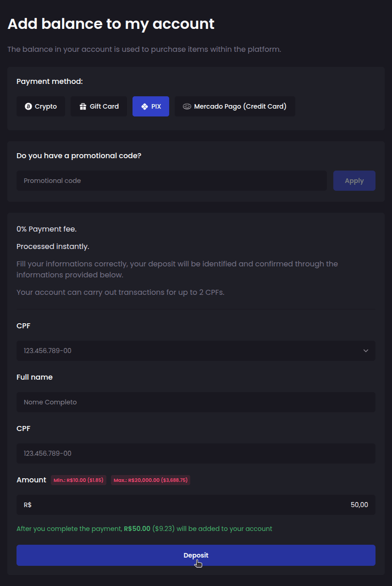This screenshot has height=586, width=392.
Task: Click the R$ currency prefix label
Action: pos(27,504)
